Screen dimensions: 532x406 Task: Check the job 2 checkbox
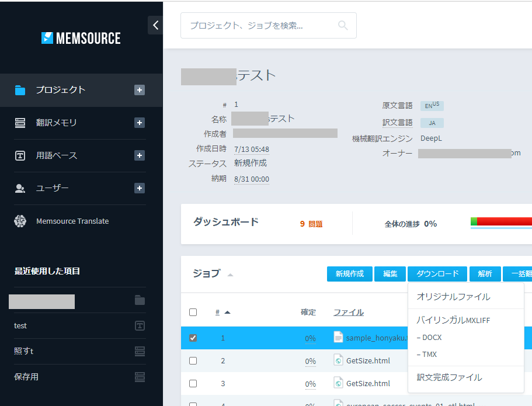click(193, 360)
